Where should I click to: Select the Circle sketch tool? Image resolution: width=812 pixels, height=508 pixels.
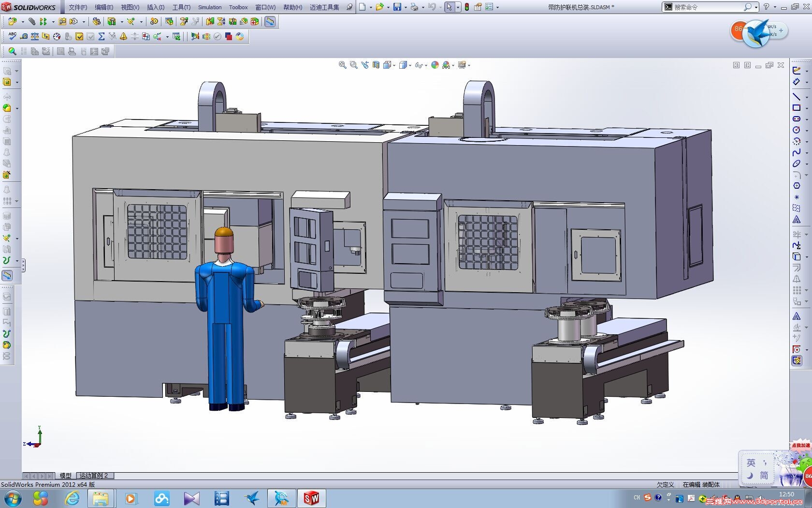(x=797, y=130)
